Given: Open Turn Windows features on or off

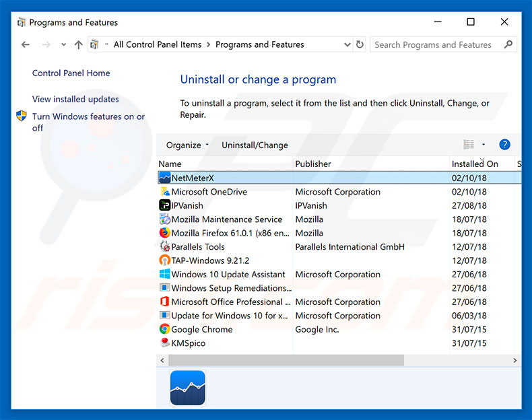Looking at the screenshot, I should pyautogui.click(x=88, y=122).
